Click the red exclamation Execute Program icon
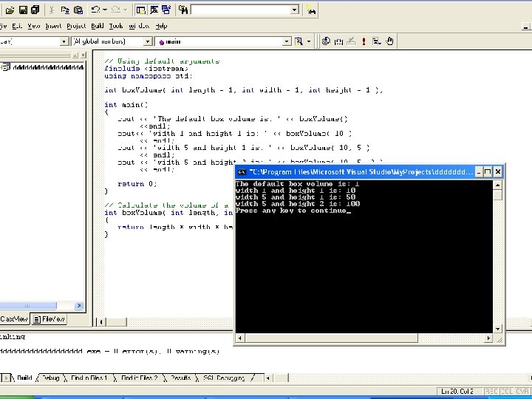Viewport: 532px width, 399px height. (363, 41)
